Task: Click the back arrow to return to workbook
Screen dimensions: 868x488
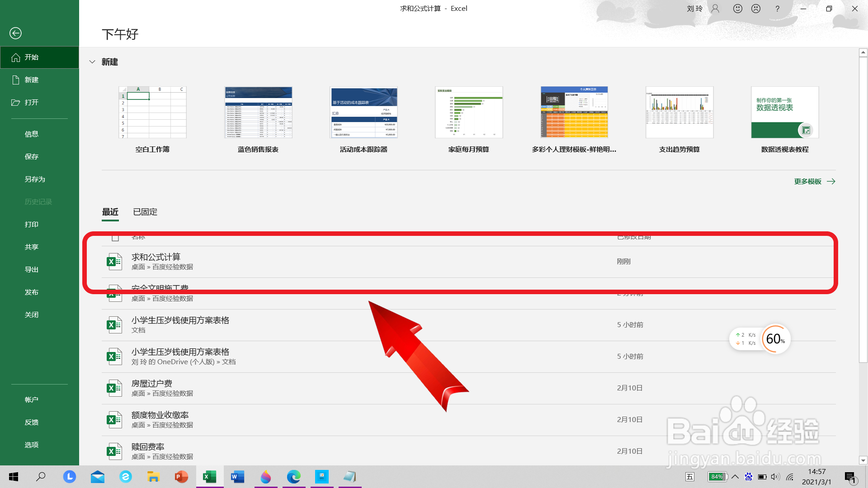Action: pos(15,33)
